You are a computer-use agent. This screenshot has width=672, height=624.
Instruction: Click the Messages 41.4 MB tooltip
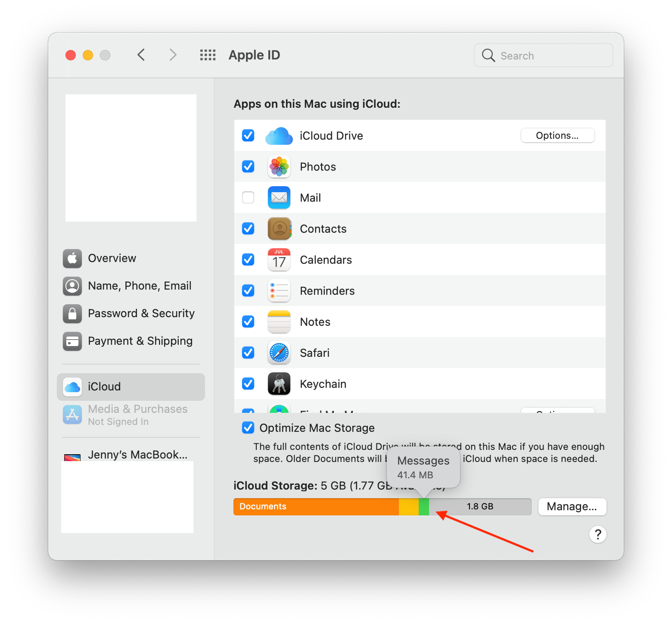pyautogui.click(x=423, y=468)
